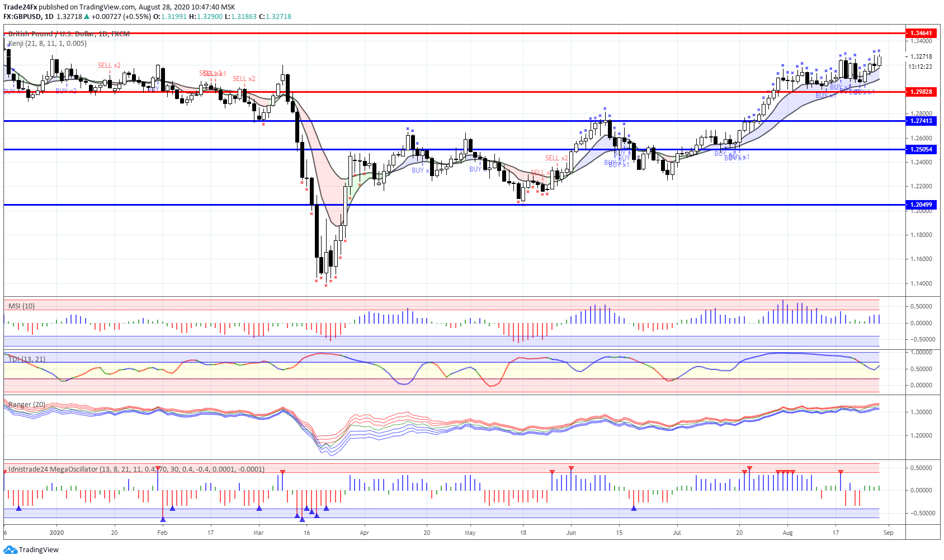This screenshot has height=560, width=944.
Task: Select the FX:GBPUSD symbol in the header
Action: (x=22, y=17)
